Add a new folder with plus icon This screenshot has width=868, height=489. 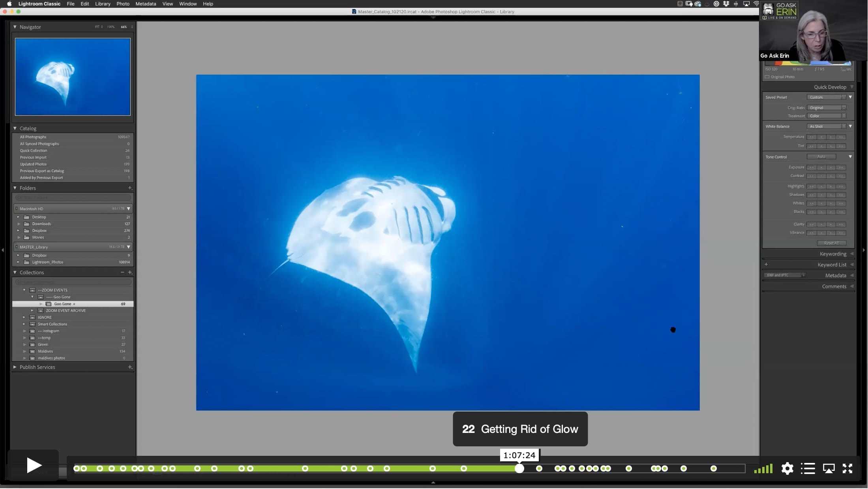[130, 188]
